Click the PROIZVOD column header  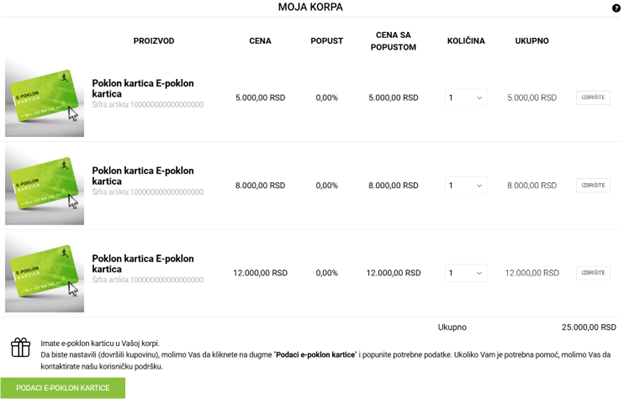(154, 41)
